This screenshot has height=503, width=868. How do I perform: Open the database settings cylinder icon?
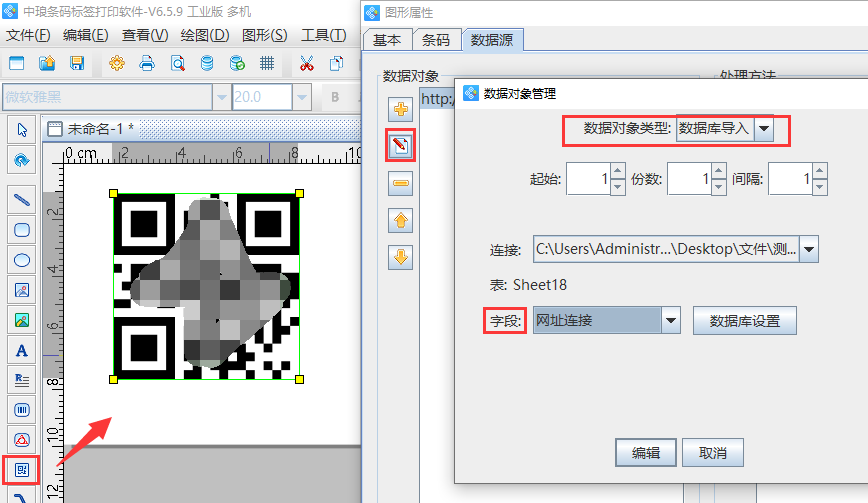[207, 64]
